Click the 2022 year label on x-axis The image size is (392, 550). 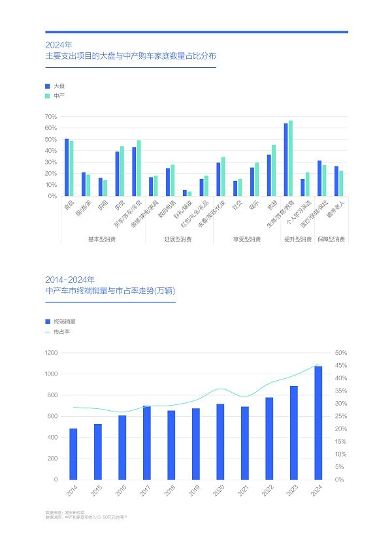pos(267,491)
